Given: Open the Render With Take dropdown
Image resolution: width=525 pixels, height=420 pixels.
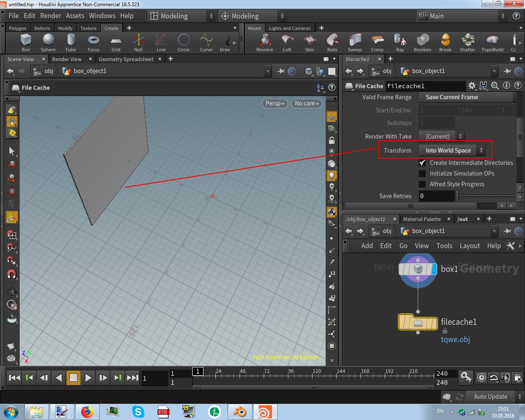Looking at the screenshot, I should tap(441, 137).
